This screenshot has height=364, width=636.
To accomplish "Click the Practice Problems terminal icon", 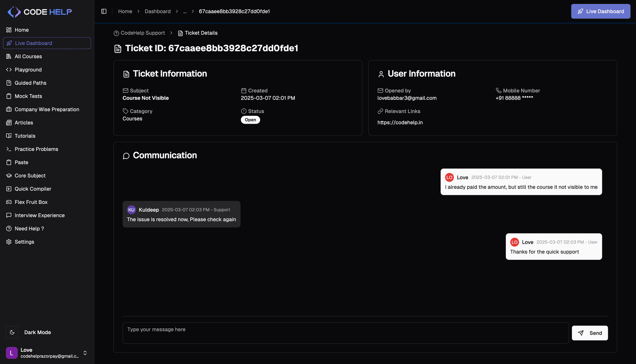I will pyautogui.click(x=9, y=149).
